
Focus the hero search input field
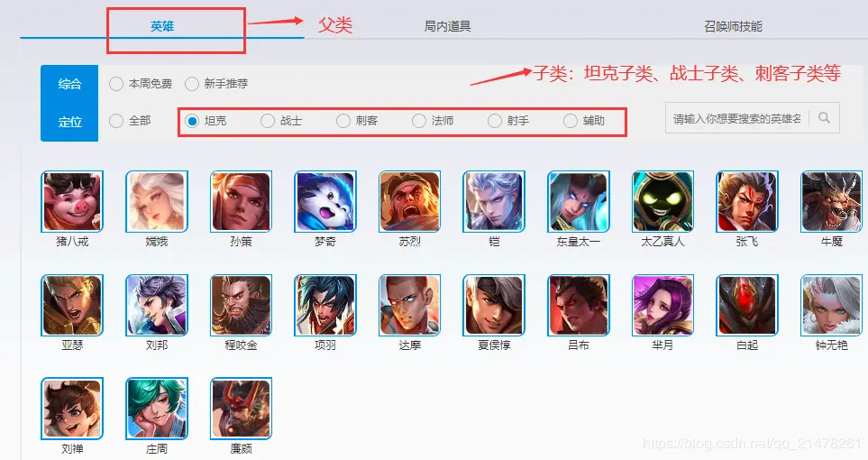737,118
